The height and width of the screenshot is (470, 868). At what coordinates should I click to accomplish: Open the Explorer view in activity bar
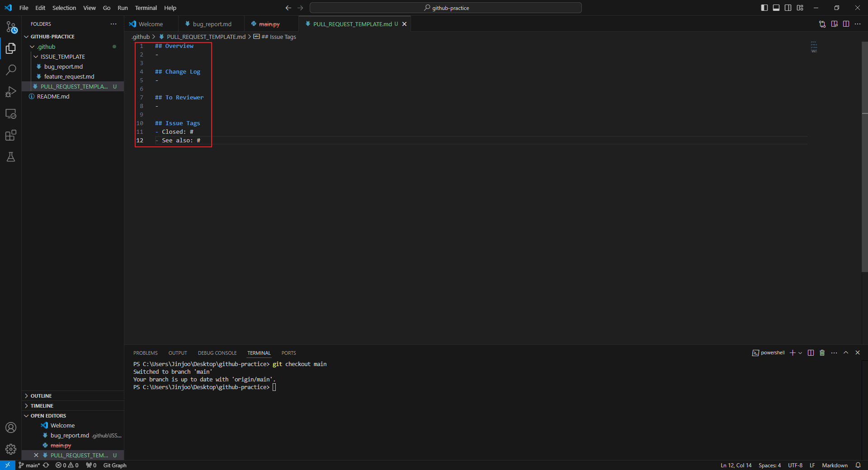click(x=11, y=48)
